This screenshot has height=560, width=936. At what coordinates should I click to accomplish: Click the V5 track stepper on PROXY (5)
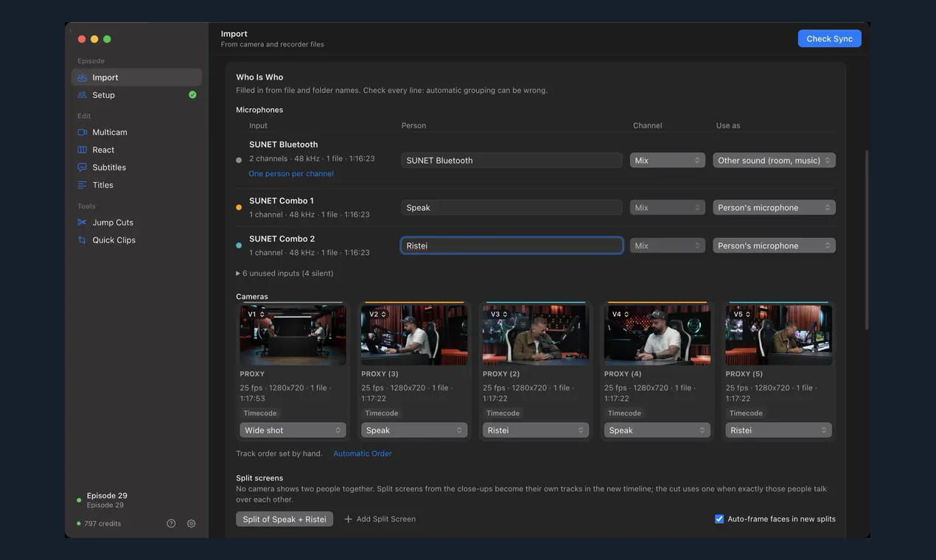[743, 315]
